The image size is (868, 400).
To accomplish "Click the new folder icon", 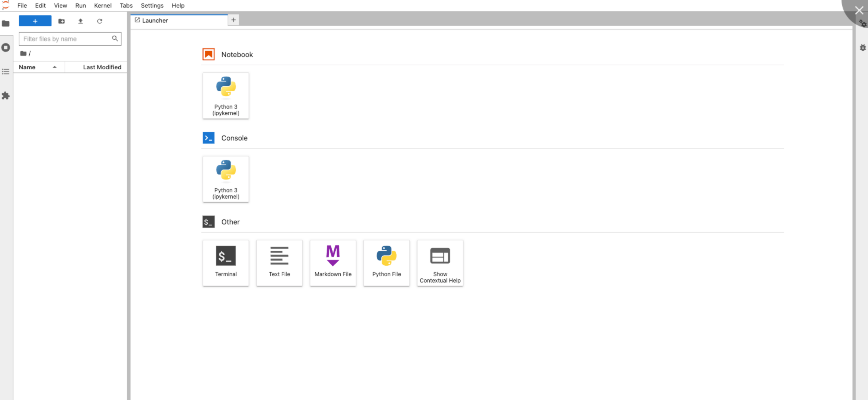I will [x=61, y=21].
